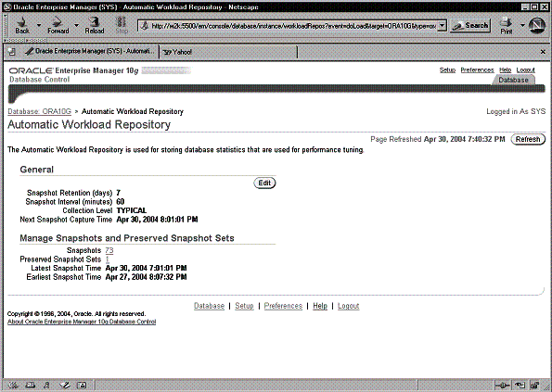Image resolution: width=552 pixels, height=392 pixels.
Task: Click the Search button in toolbar
Action: [x=470, y=25]
